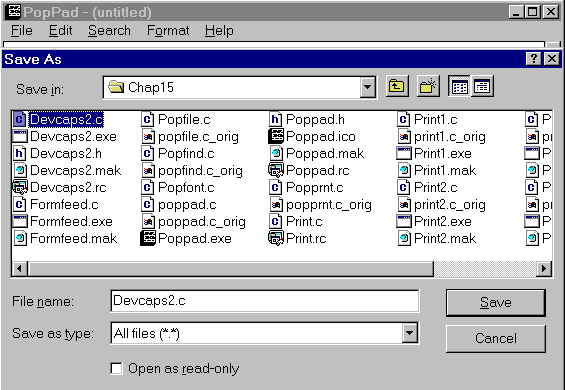Image resolution: width=565 pixels, height=390 pixels.
Task: Select the file name Popfont.c
Action: point(186,187)
